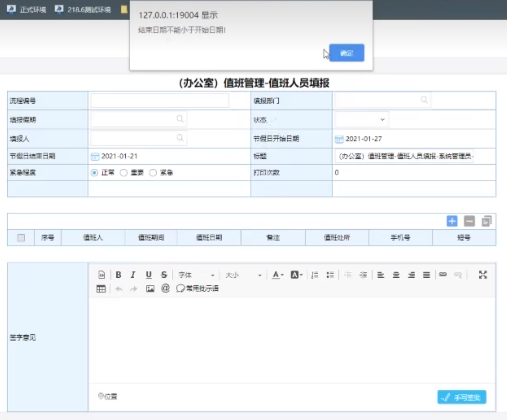Toggle italic formatting in the editor
Image resolution: width=507 pixels, height=420 pixels.
pos(133,275)
